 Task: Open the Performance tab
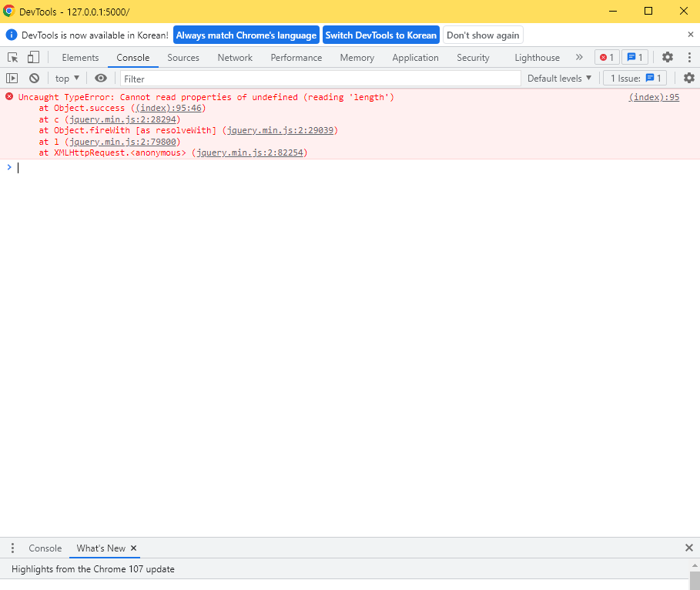point(296,58)
